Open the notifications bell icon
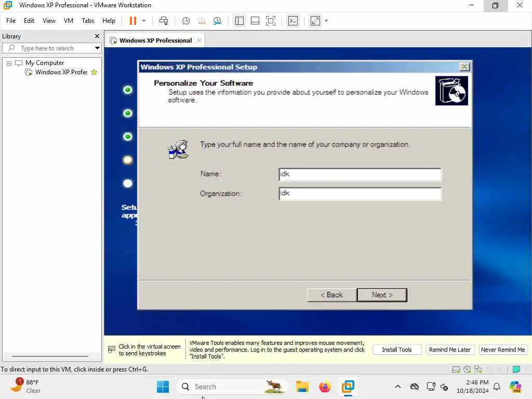 click(x=497, y=387)
